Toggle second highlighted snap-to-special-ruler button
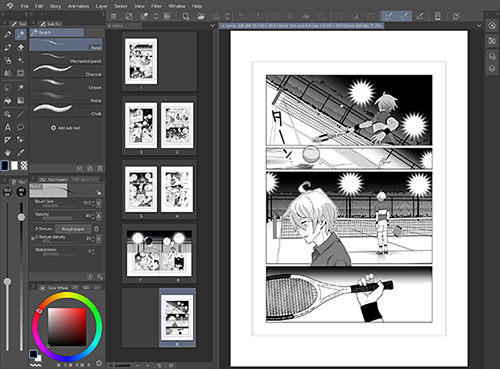 [404, 16]
